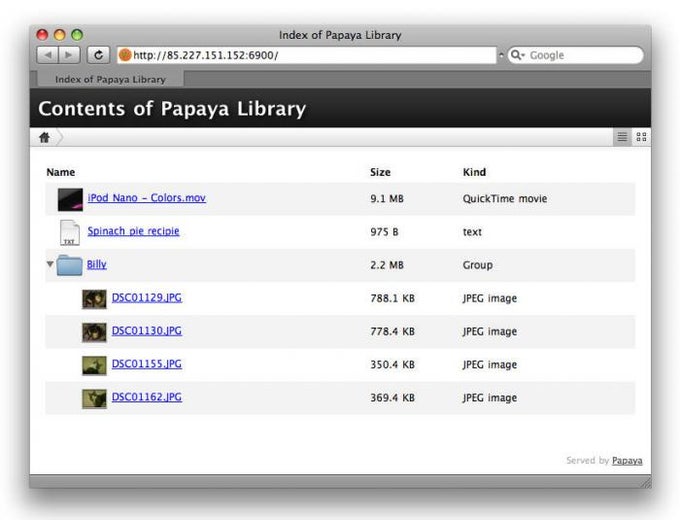This screenshot has width=680, height=520.
Task: Click the 369.4 KB size value
Action: coord(392,398)
